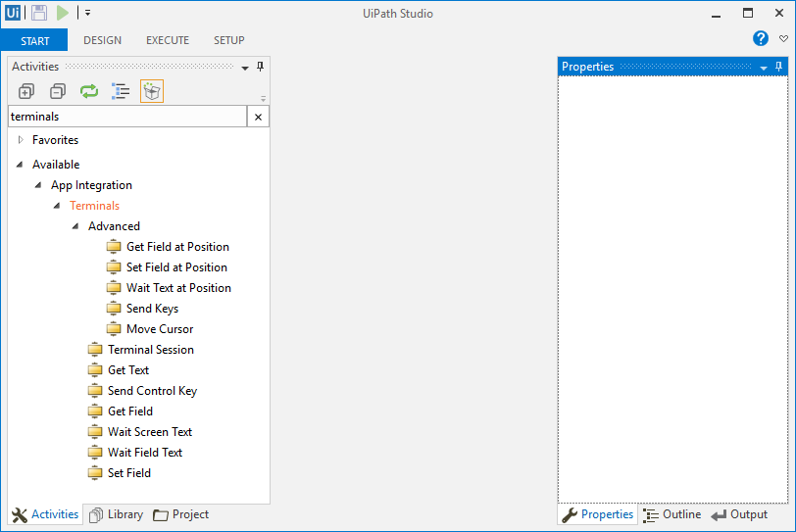Open the blue Help question mark icon

pyautogui.click(x=761, y=38)
